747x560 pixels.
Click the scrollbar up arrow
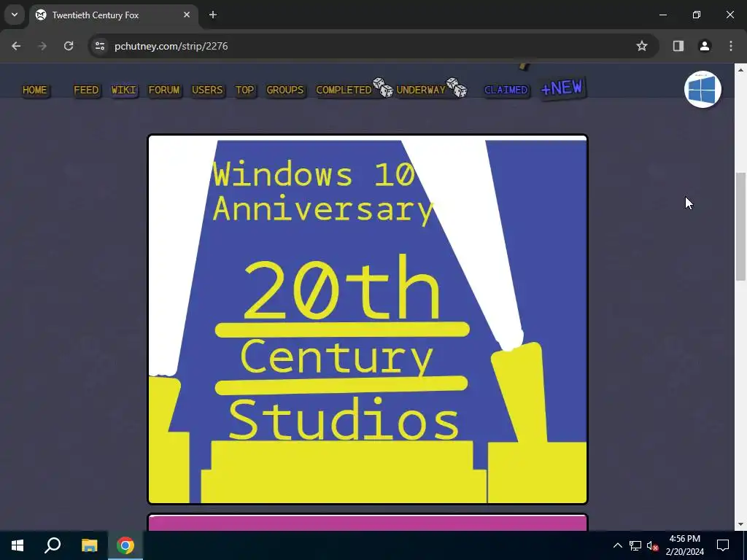740,70
